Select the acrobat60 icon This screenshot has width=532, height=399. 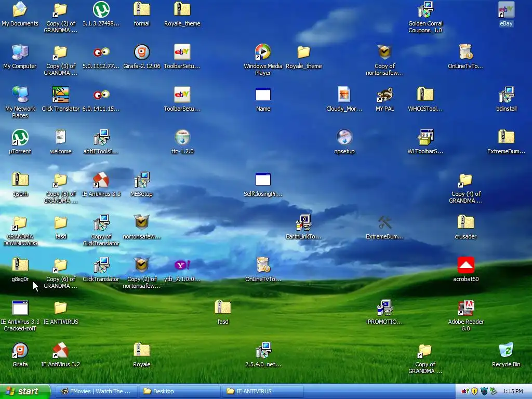click(x=466, y=265)
